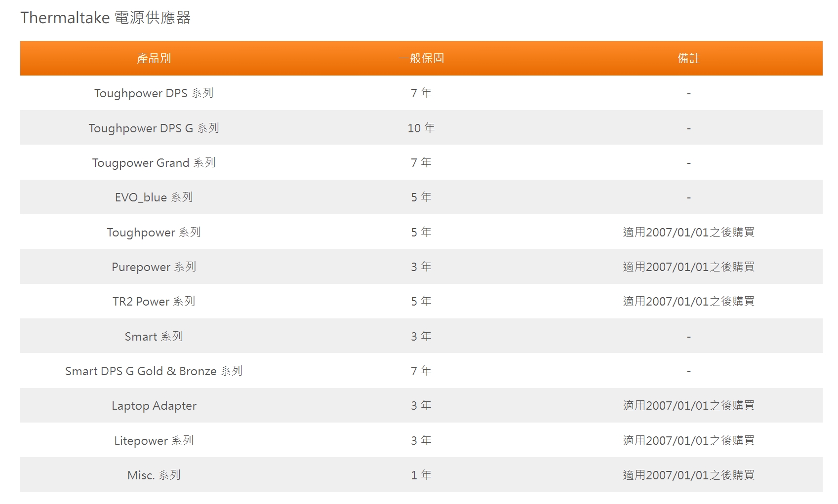Click 適用2007/01/01之後購買 in Misc. row
838x504 pixels.
click(689, 475)
